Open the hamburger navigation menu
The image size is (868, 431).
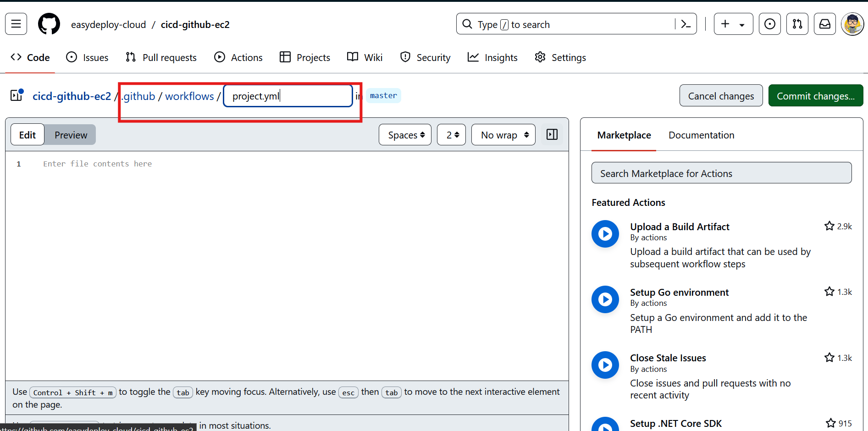[x=16, y=24]
